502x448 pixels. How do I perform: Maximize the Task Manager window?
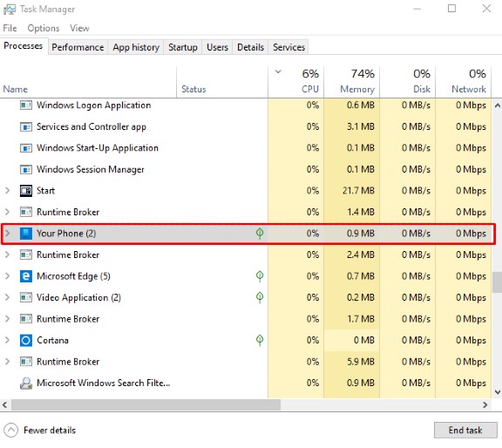(451, 9)
